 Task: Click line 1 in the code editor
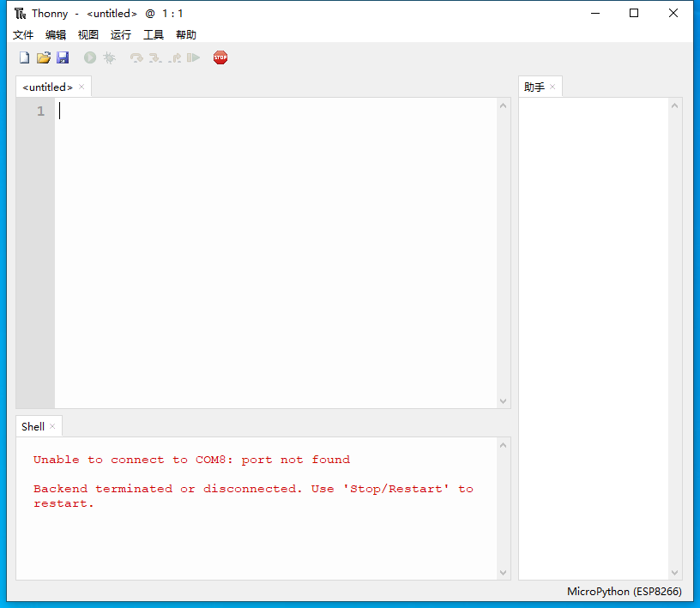pos(172,111)
